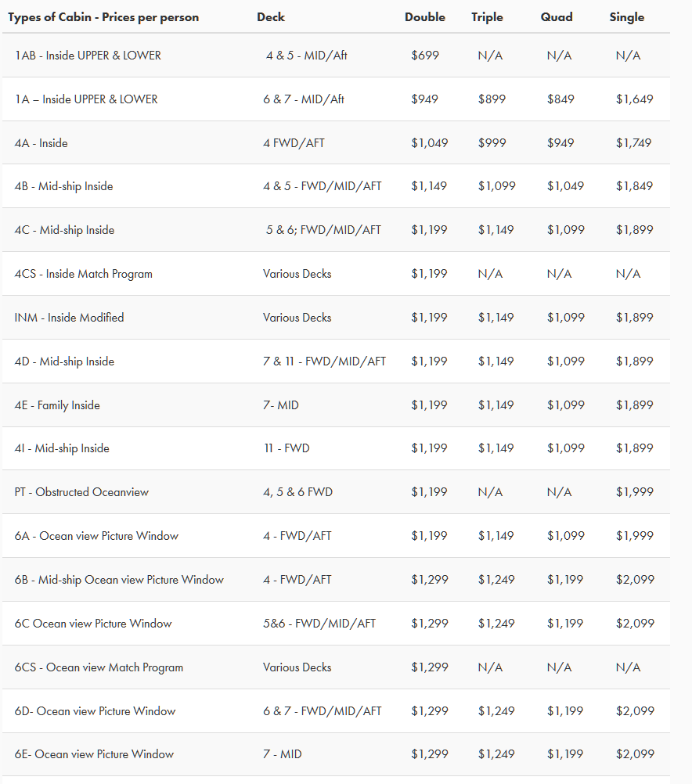Click PT - Obstructed Oceanview row
This screenshot has width=692, height=784.
[x=337, y=492]
